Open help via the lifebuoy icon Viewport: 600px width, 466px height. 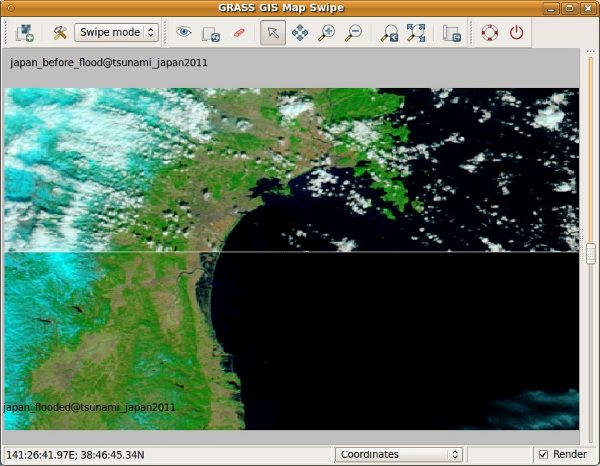click(489, 32)
